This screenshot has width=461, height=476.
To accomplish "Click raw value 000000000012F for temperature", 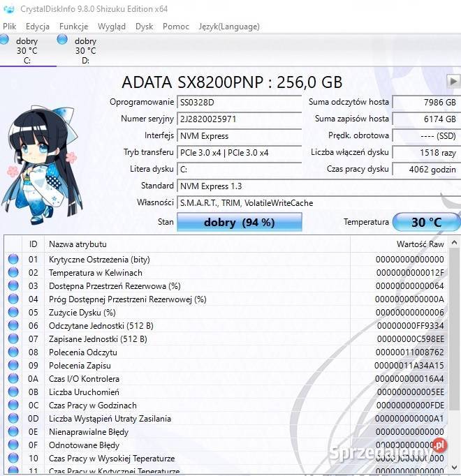I will [410, 273].
